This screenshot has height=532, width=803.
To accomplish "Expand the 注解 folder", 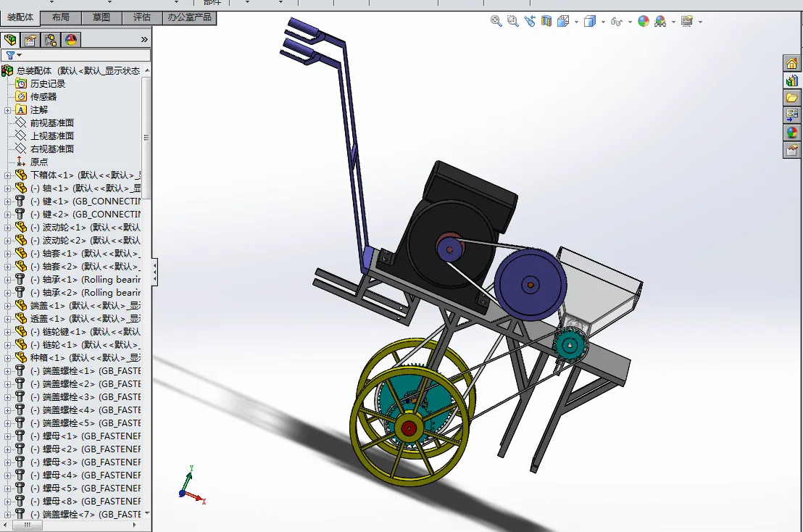I will coord(7,110).
